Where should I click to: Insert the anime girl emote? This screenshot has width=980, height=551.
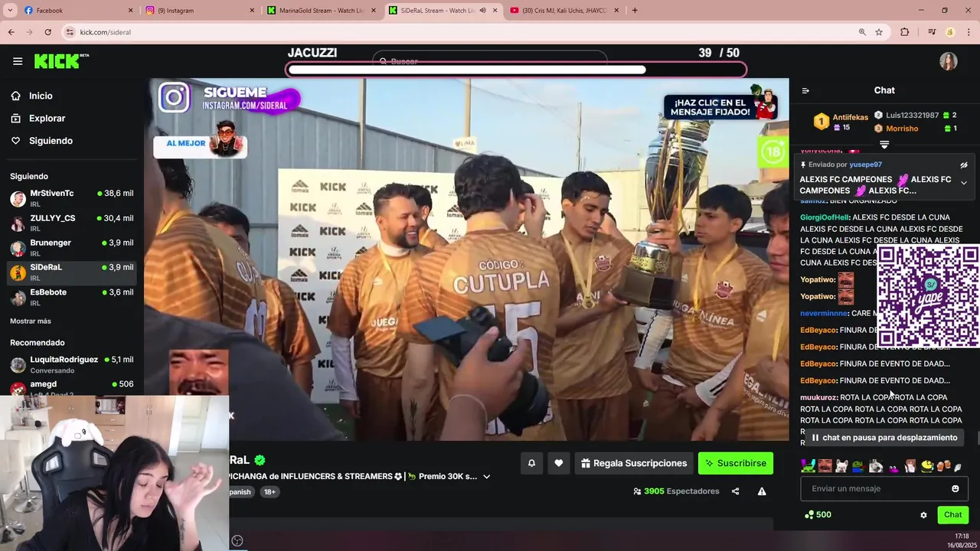(x=910, y=466)
